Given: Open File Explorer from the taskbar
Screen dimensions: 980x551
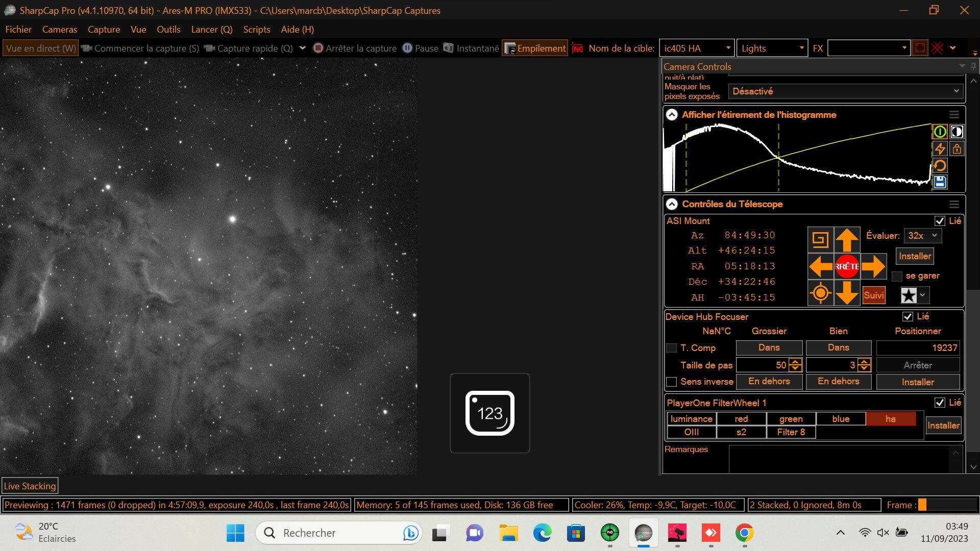Looking at the screenshot, I should [508, 533].
